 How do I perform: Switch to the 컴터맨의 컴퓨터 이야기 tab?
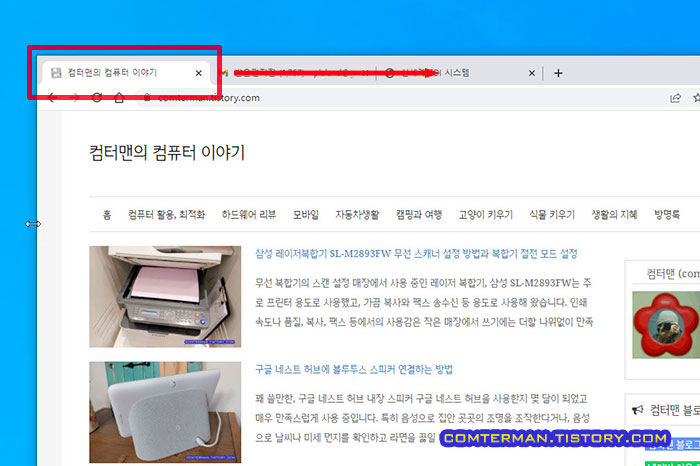pos(126,73)
